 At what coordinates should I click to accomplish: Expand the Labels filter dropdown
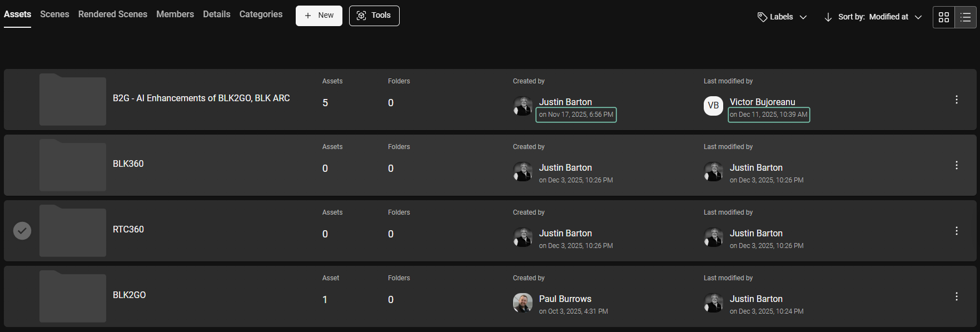click(782, 17)
